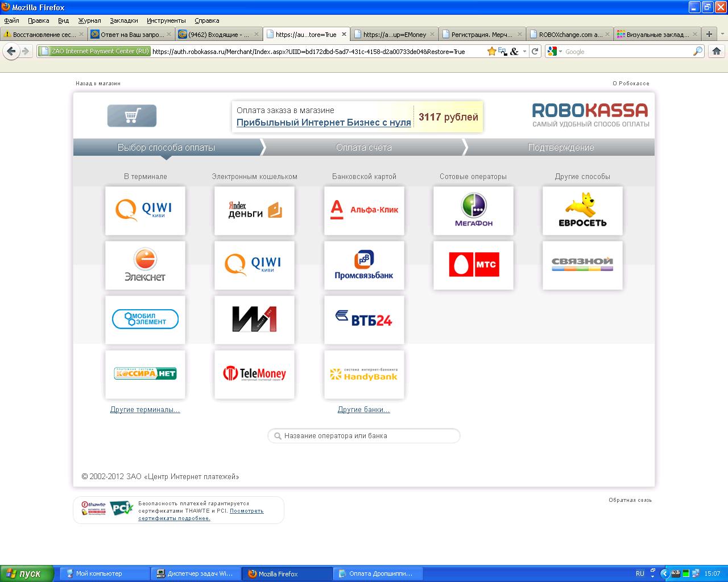The image size is (728, 582).
Task: Open a new browser tab
Action: [709, 34]
